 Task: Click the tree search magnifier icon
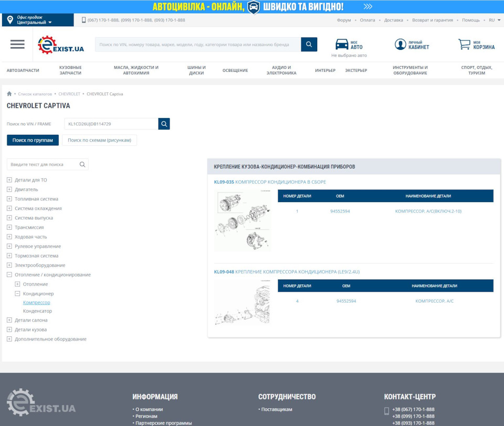coord(82,165)
